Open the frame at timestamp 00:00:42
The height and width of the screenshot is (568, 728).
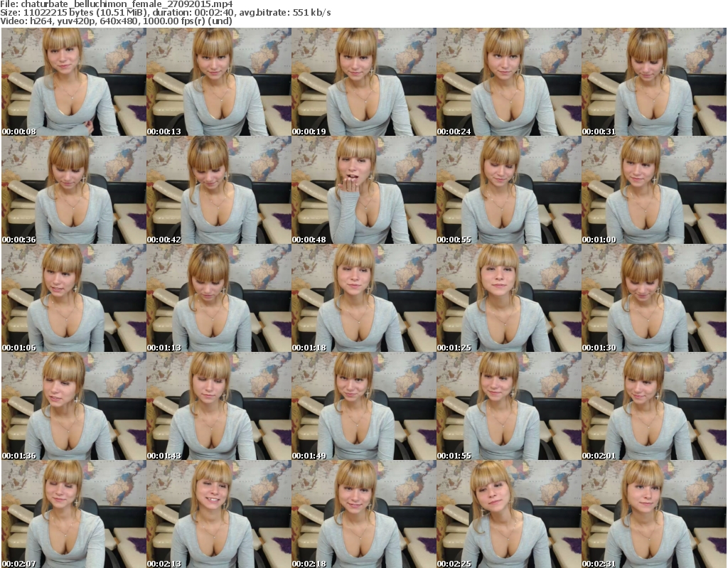(x=219, y=190)
